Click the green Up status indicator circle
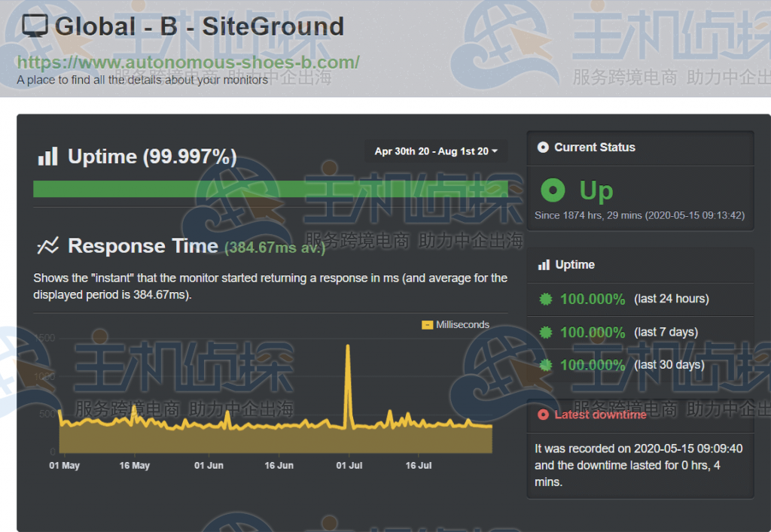771x532 pixels. (552, 191)
